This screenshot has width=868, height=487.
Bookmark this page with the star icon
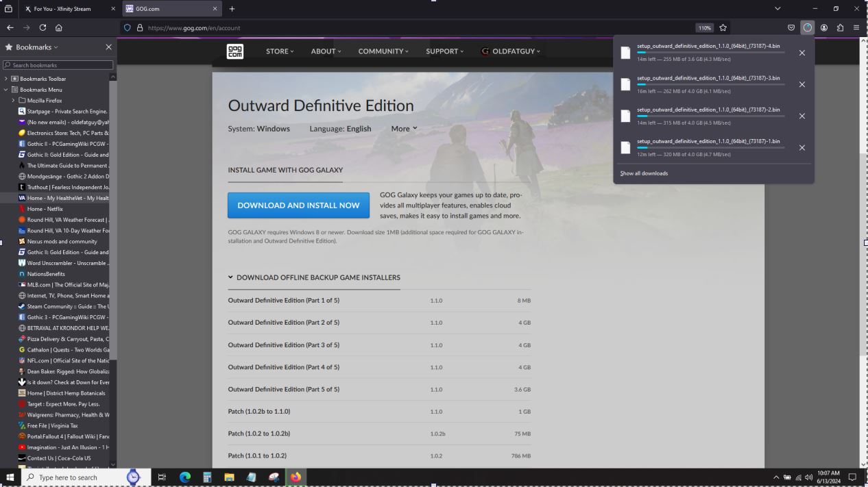(x=723, y=28)
